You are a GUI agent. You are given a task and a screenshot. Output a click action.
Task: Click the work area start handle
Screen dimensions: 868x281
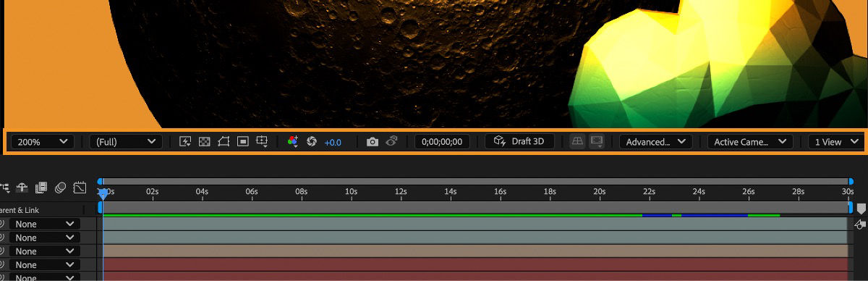101,207
